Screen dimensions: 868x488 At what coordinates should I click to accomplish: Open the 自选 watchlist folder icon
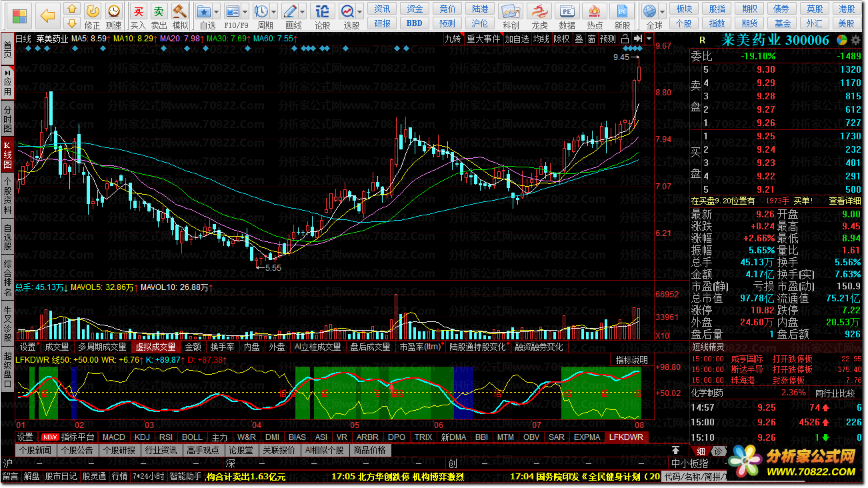pyautogui.click(x=204, y=11)
